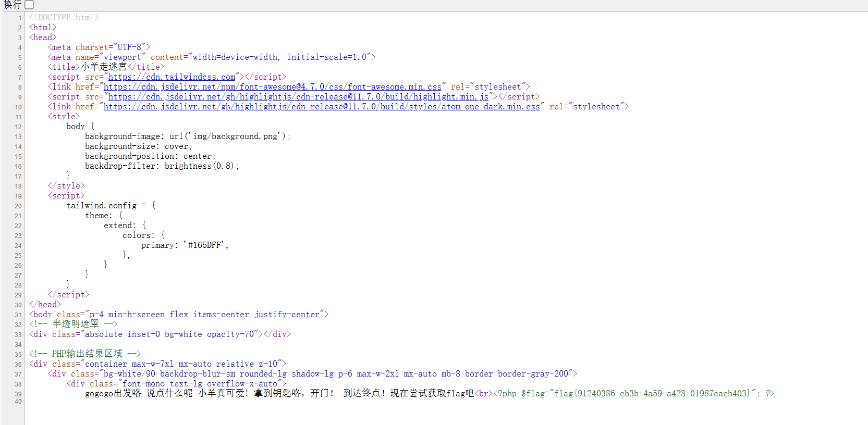
Task: Click the theme: { line
Action: click(104, 216)
